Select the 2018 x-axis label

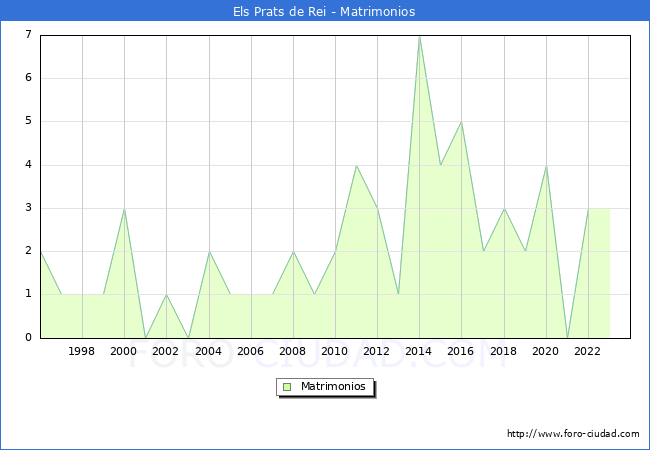click(504, 351)
